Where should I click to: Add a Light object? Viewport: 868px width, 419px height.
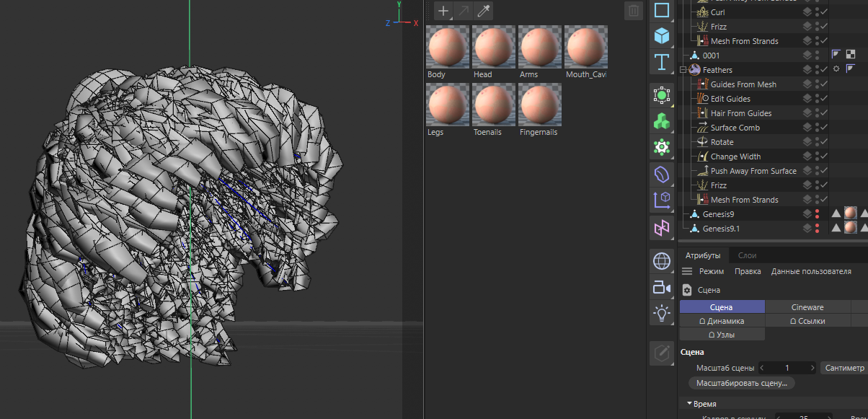pyautogui.click(x=661, y=313)
